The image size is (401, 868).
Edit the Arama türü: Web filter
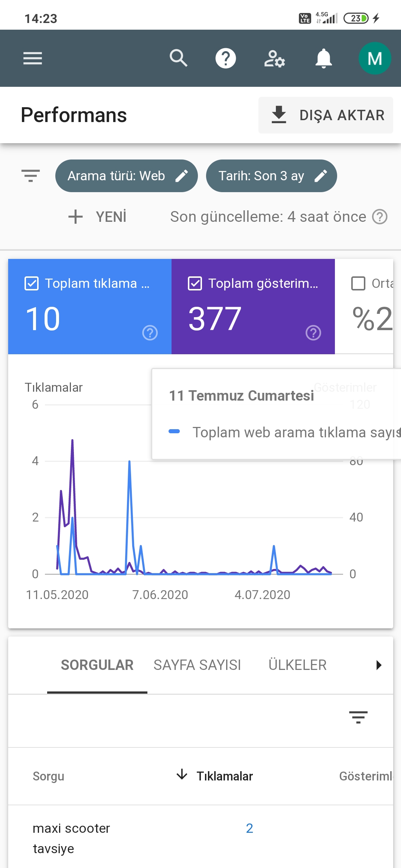coord(127,176)
